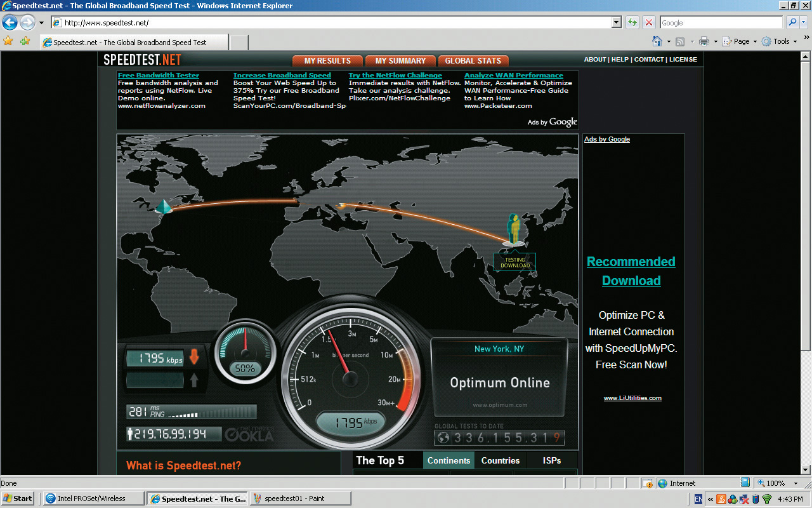This screenshot has width=812, height=508.
Task: Open the MY SUMMARY tab
Action: [400, 61]
